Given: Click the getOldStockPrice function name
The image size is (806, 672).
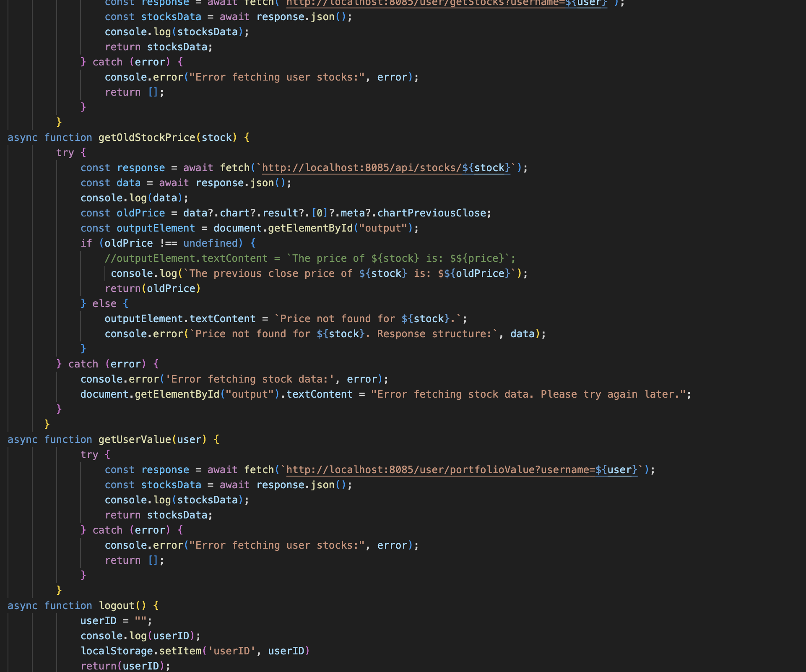Looking at the screenshot, I should click(x=147, y=138).
